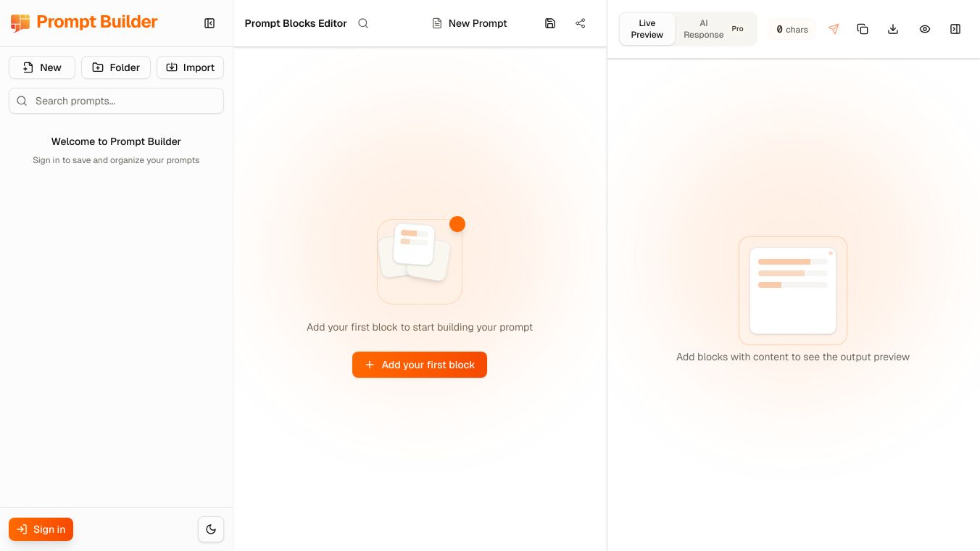Send the prompt with the paper plane icon
The width and height of the screenshot is (980, 551).
(x=834, y=29)
